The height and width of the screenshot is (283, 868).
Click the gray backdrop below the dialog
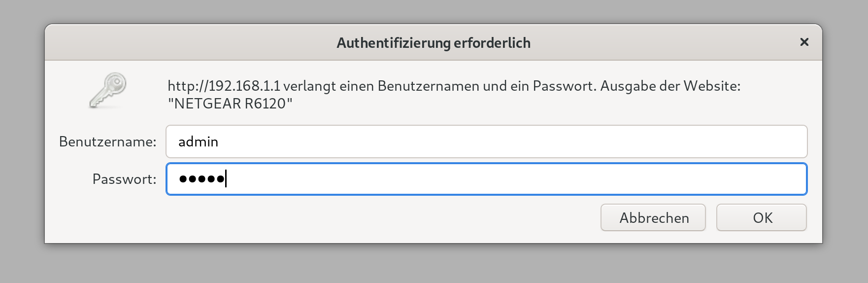(x=434, y=264)
